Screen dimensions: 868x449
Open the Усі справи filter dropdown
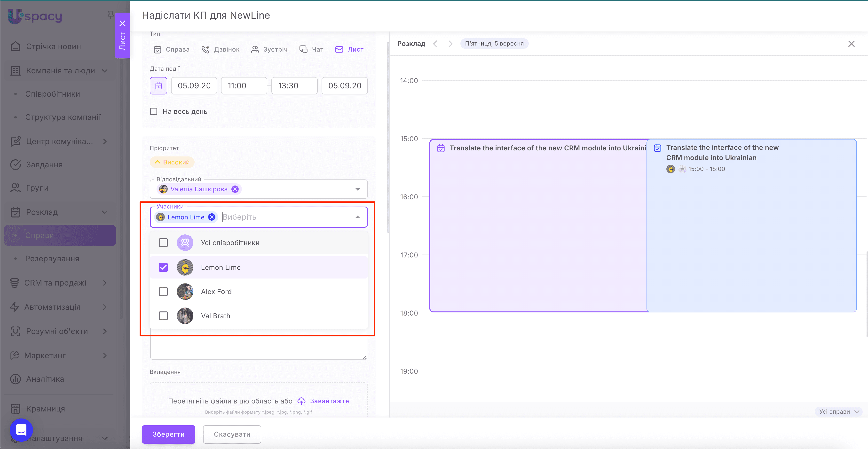click(x=838, y=412)
